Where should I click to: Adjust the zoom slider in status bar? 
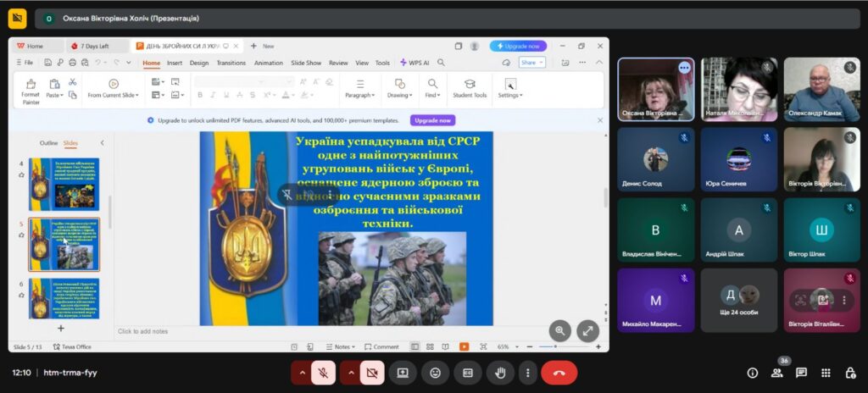(x=555, y=346)
